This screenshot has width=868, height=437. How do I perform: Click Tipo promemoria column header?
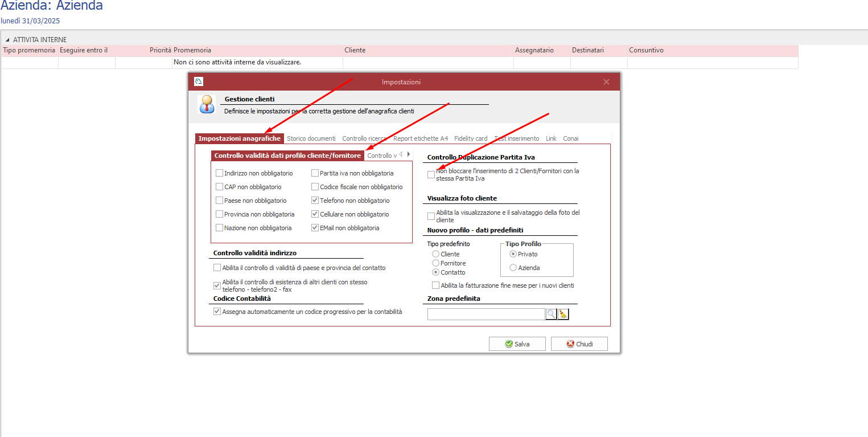30,50
